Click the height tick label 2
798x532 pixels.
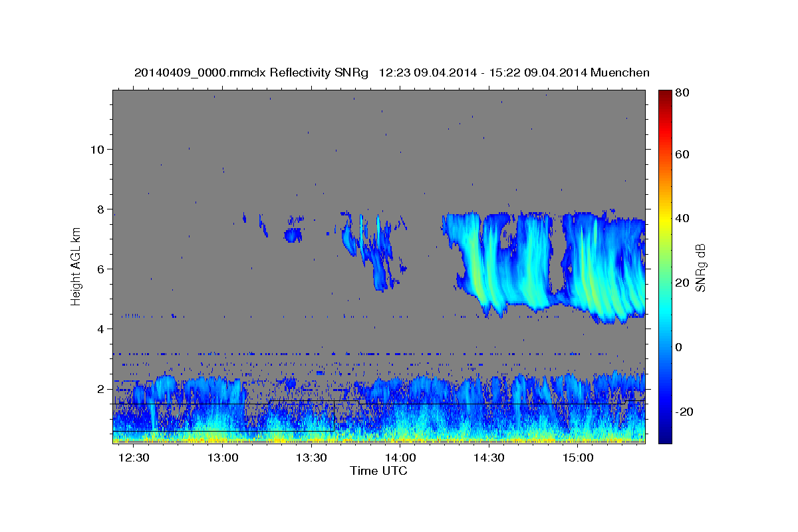tap(101, 389)
